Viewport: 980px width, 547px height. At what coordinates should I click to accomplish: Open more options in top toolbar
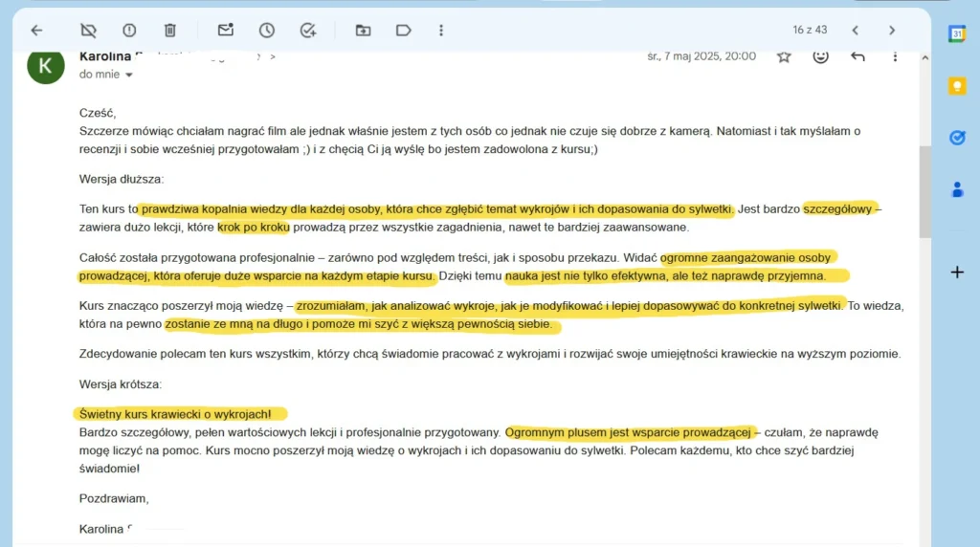441,30
